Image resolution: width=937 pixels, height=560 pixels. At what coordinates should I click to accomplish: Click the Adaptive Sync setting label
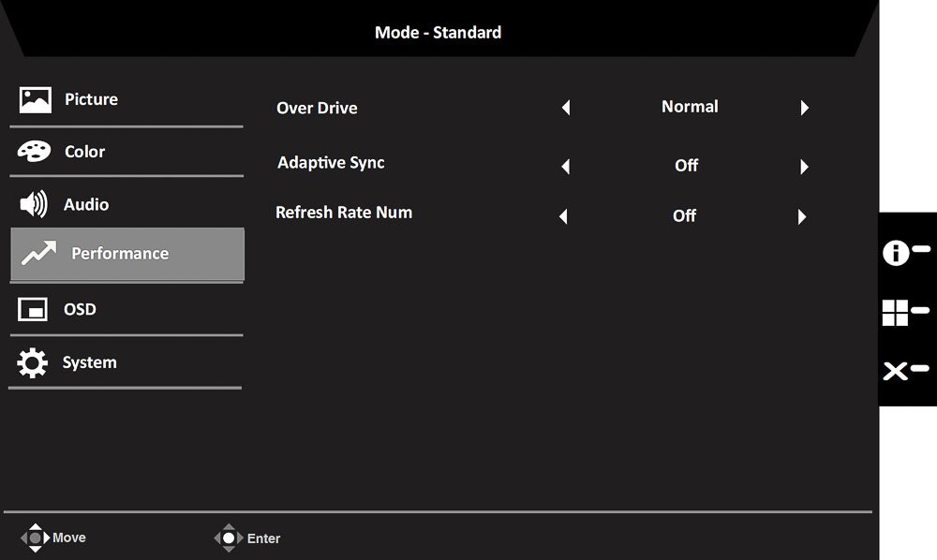[331, 162]
